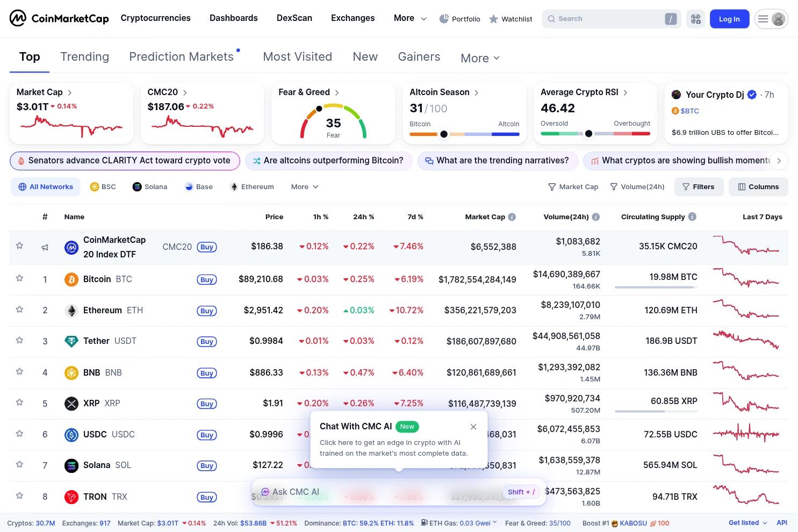Open the hamburger profile menu
The width and height of the screenshot is (798, 532).
[771, 19]
